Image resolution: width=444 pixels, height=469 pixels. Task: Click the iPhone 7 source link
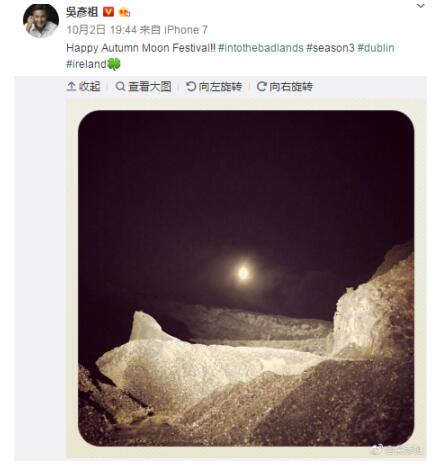(186, 30)
